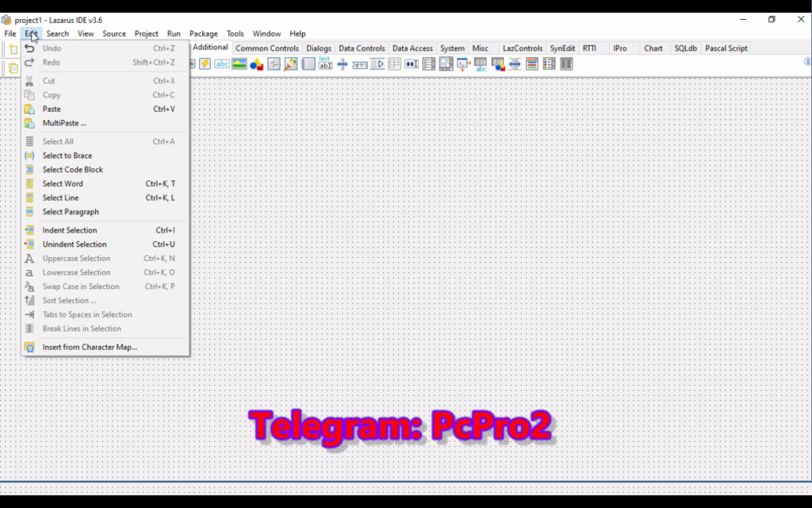The image size is (812, 508).
Task: Select the TCheckListBox component icon
Action: (429, 64)
